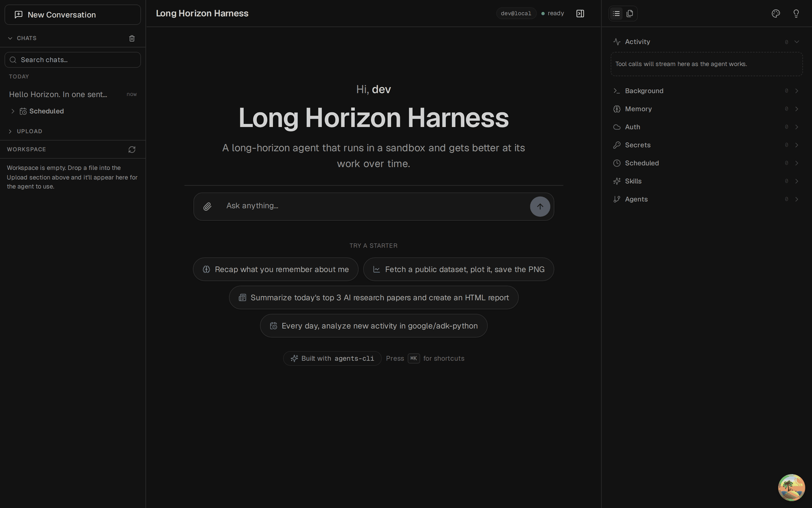Click the Secrets key icon

[x=617, y=145]
